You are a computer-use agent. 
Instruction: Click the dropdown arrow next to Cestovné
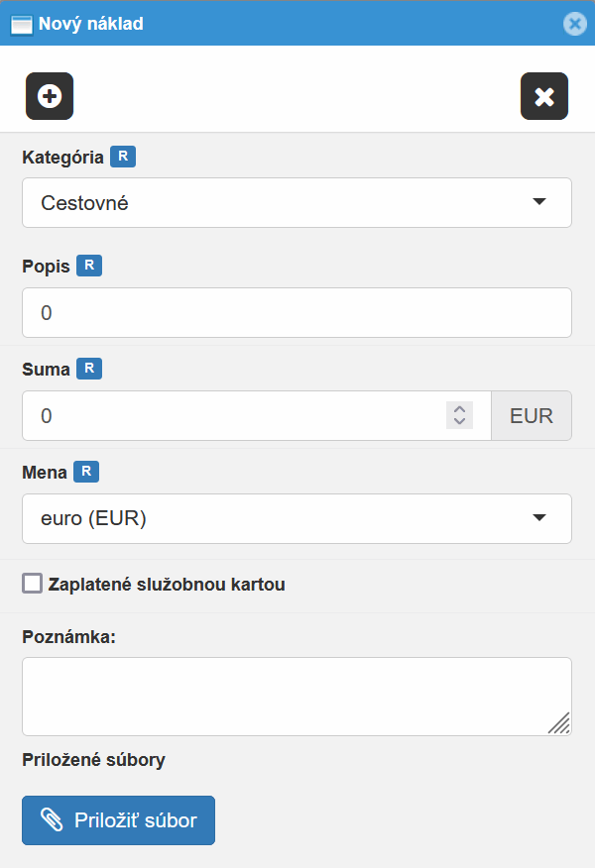[540, 202]
